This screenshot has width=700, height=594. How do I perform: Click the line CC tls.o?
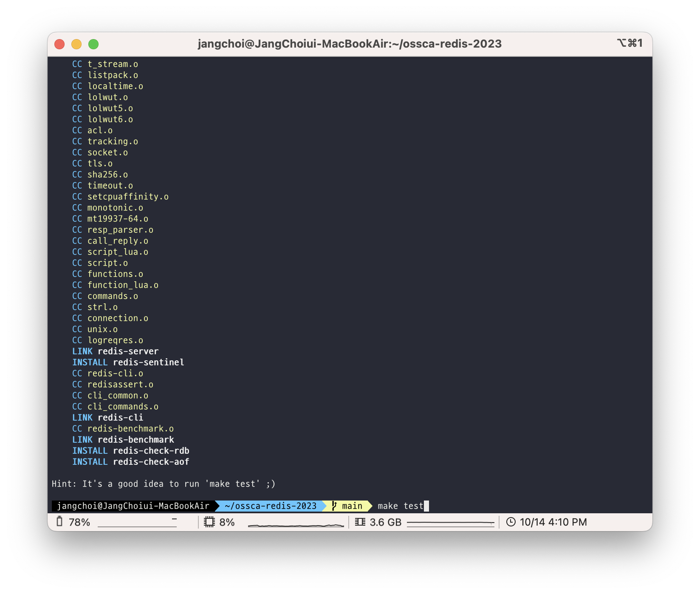coord(93,163)
